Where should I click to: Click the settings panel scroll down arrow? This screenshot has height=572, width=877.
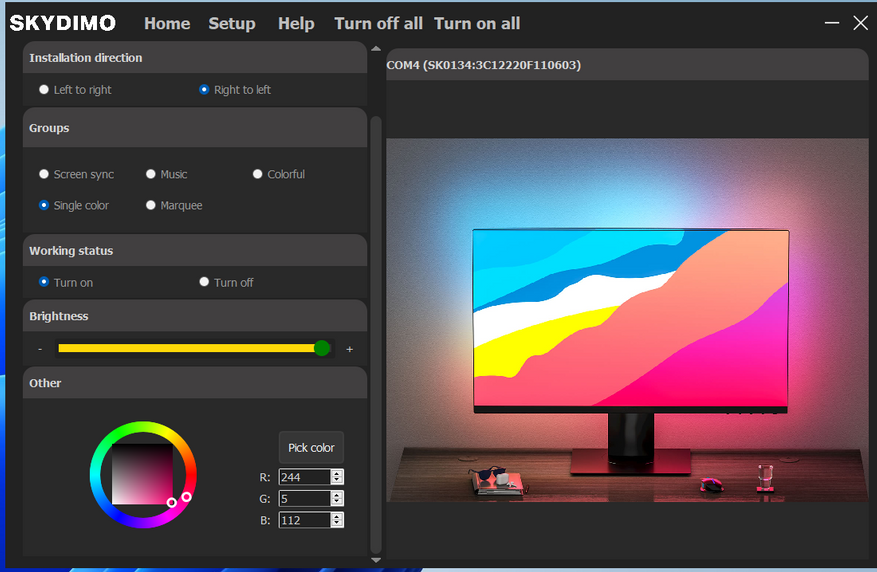(376, 560)
